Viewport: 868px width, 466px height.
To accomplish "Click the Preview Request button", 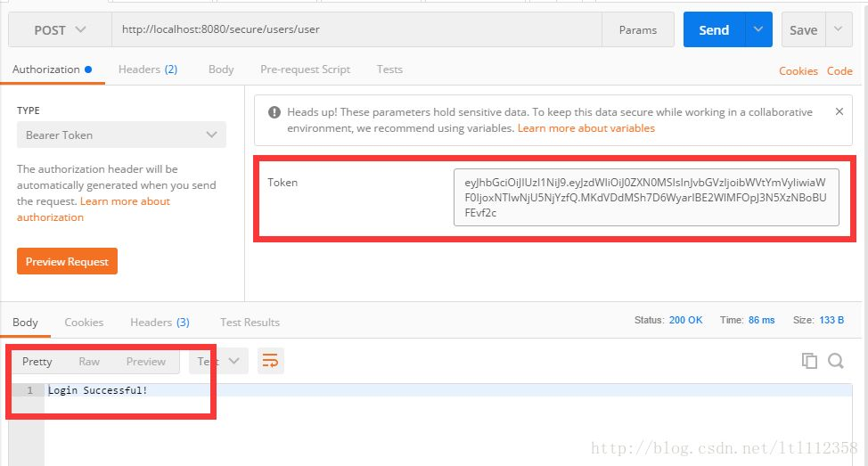I will pos(67,261).
